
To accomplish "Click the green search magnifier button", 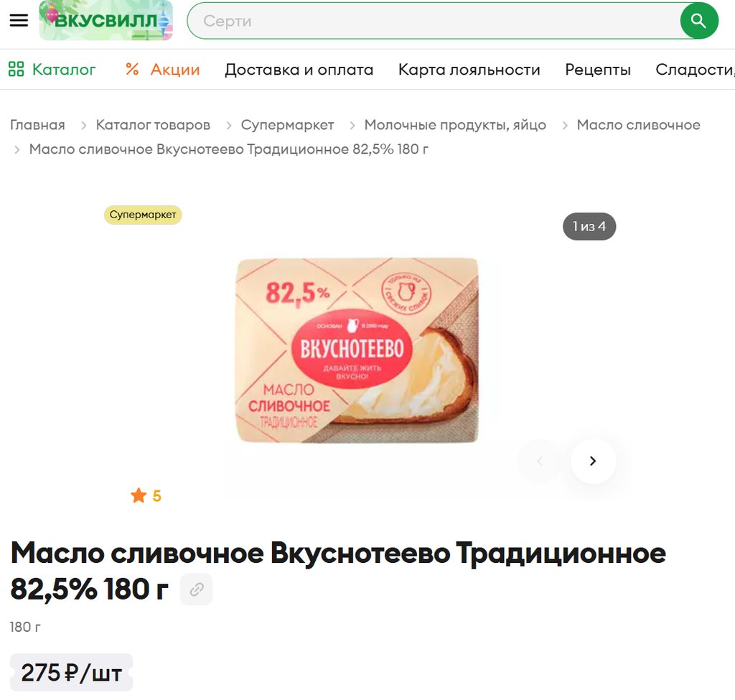I will [x=699, y=21].
